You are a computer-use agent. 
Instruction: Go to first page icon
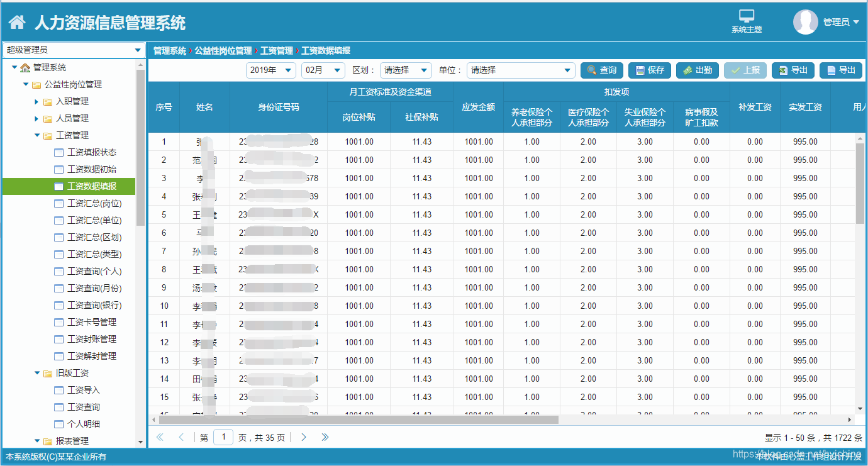click(160, 437)
